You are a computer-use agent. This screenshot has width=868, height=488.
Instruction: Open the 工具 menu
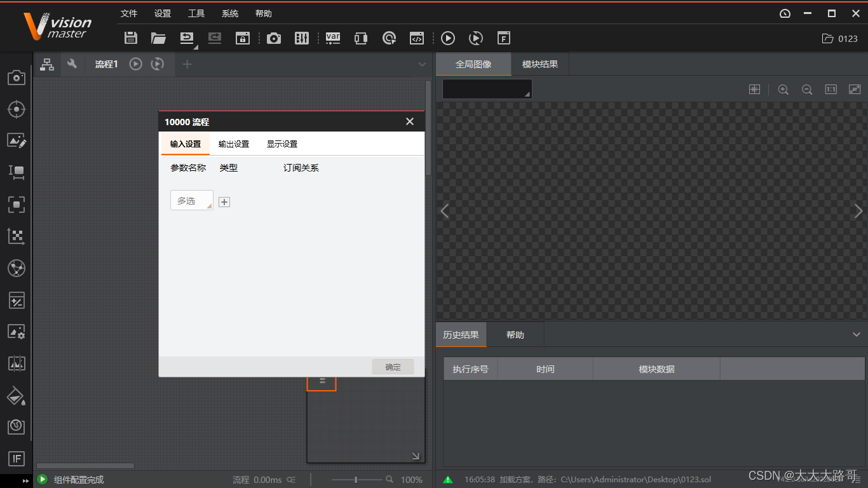coord(196,13)
